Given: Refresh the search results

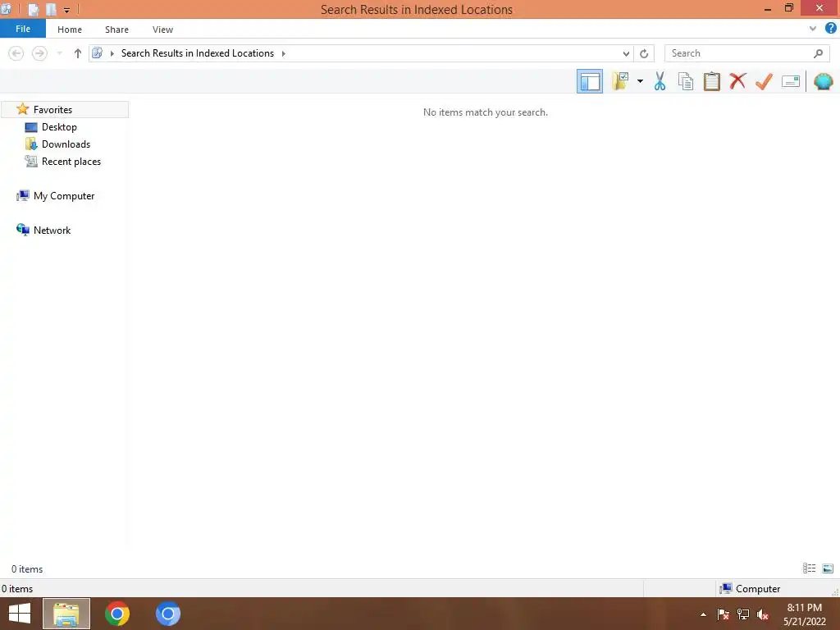Looking at the screenshot, I should [x=644, y=53].
